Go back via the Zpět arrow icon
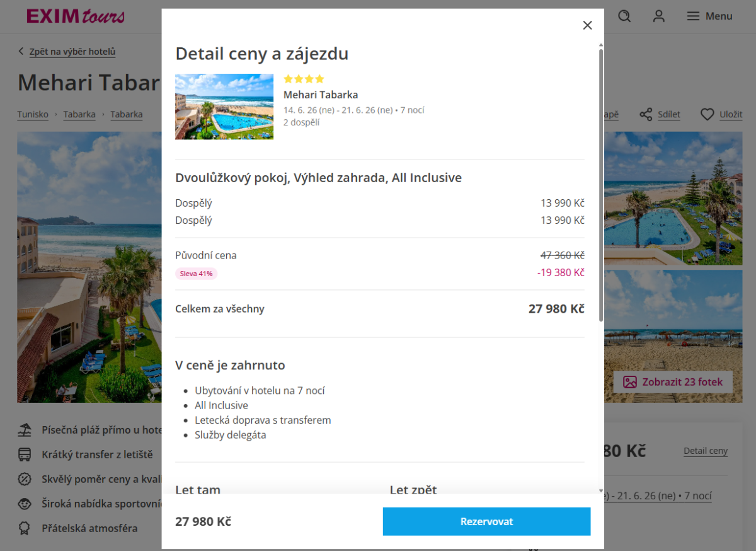 (x=21, y=52)
